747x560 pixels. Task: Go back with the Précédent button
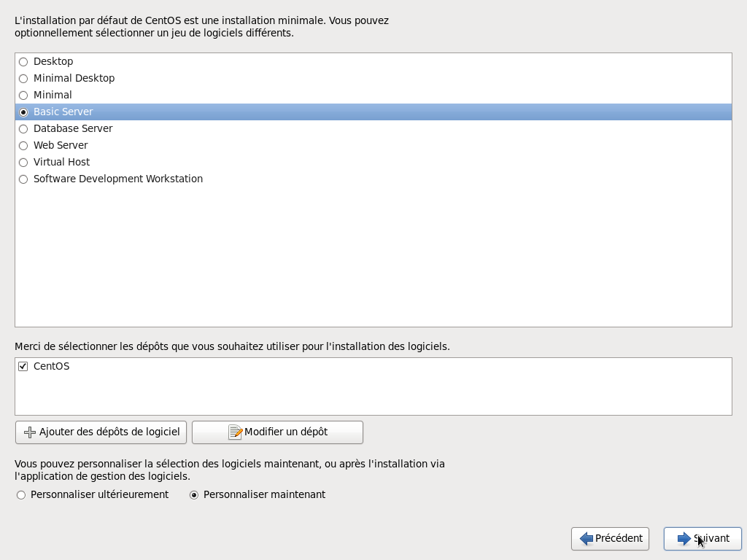[611, 539]
